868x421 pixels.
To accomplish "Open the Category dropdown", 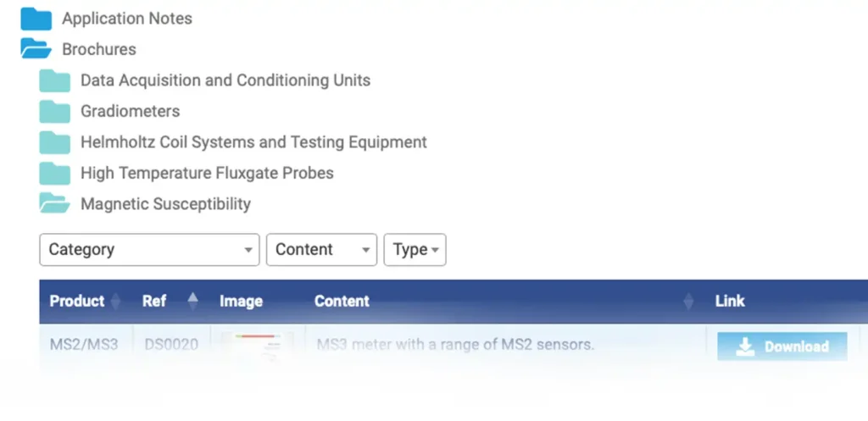I will [149, 250].
